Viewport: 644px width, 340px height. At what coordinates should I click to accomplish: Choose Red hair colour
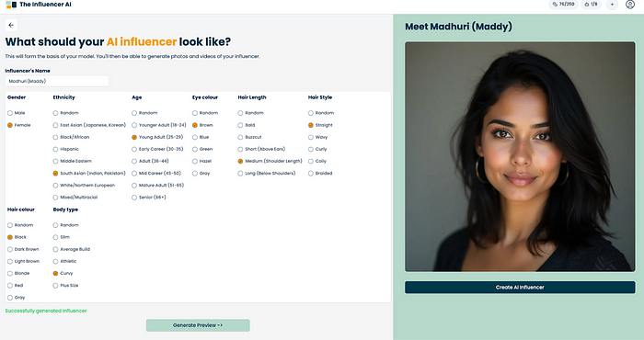pos(16,286)
